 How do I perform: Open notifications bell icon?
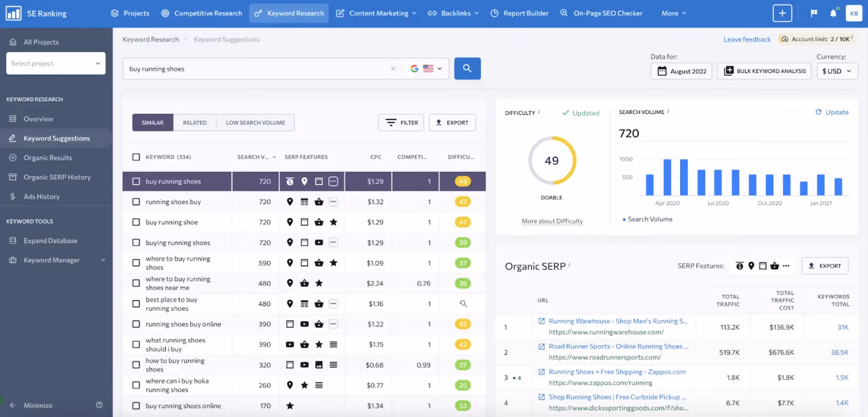pyautogui.click(x=833, y=13)
